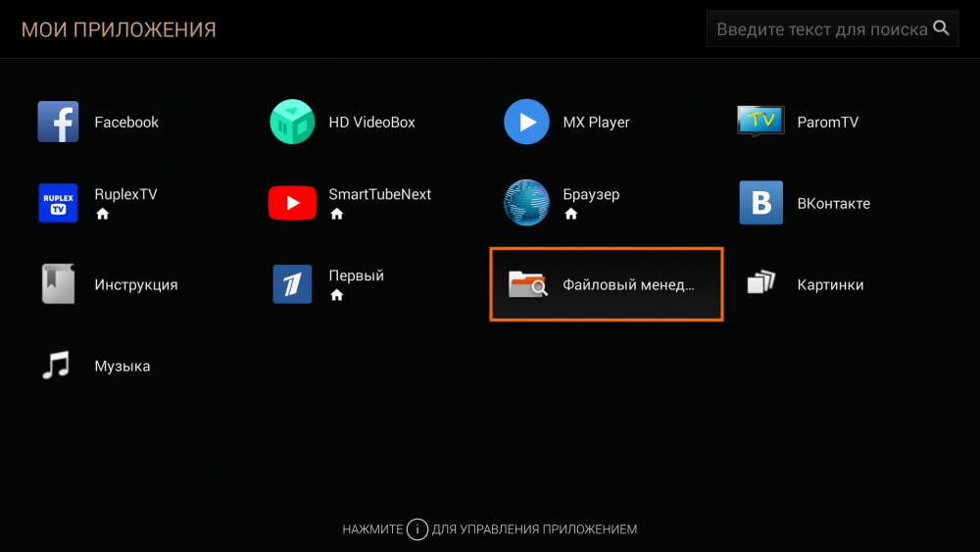Click the home badge under RuplexTV
Screen dimensions: 980x552
pos(102,214)
